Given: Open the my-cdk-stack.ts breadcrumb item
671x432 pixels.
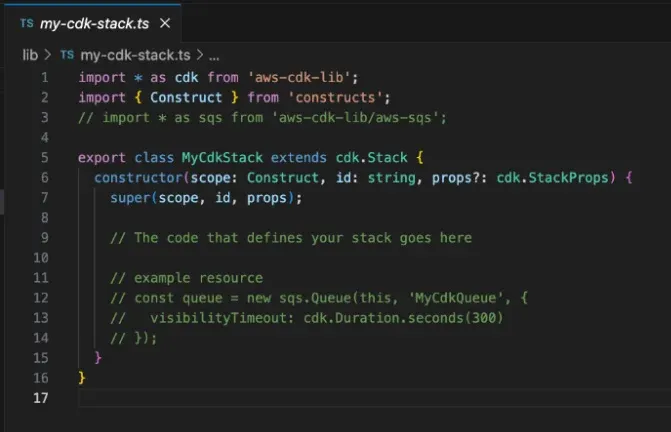Looking at the screenshot, I should [136, 55].
